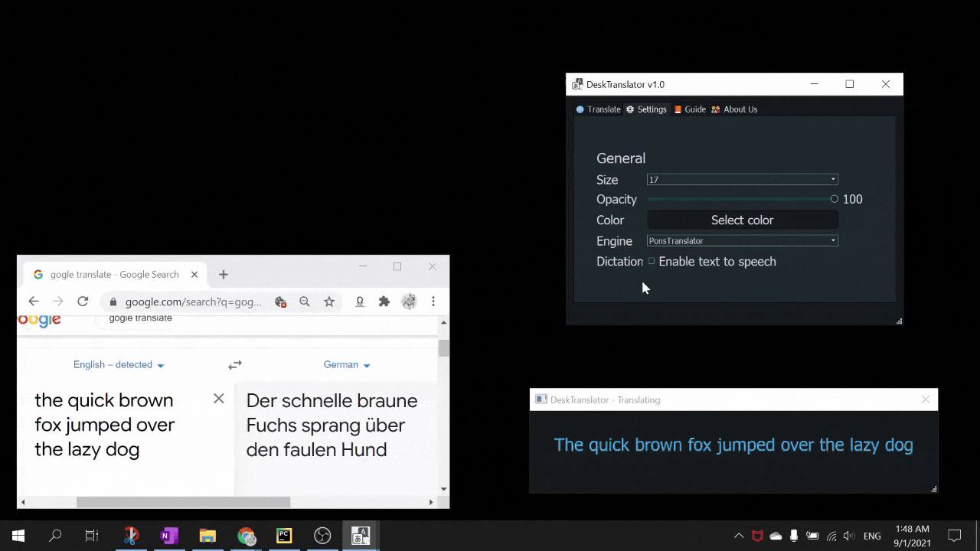This screenshot has width=980, height=551.
Task: Click the lock icon in address bar
Action: coord(113,302)
